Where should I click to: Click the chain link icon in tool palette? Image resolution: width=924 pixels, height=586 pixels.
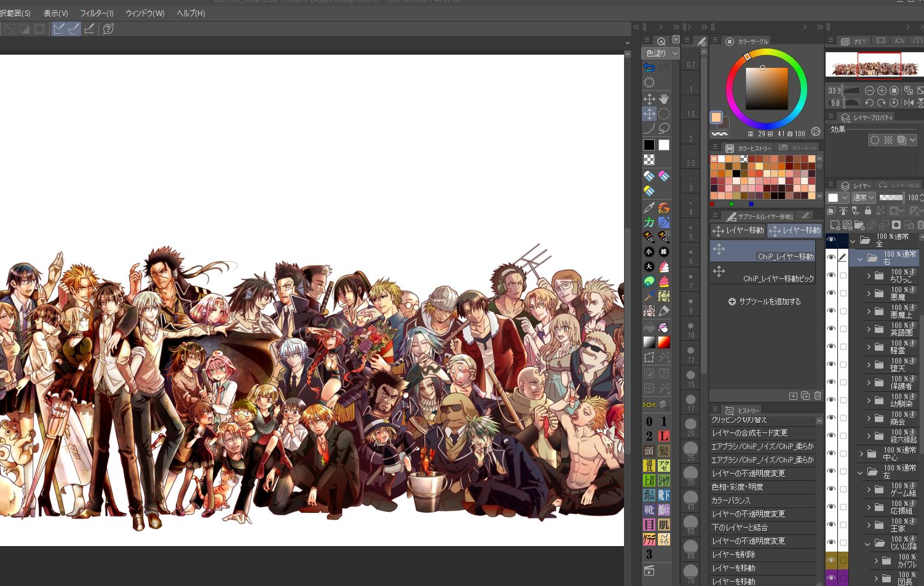649,405
